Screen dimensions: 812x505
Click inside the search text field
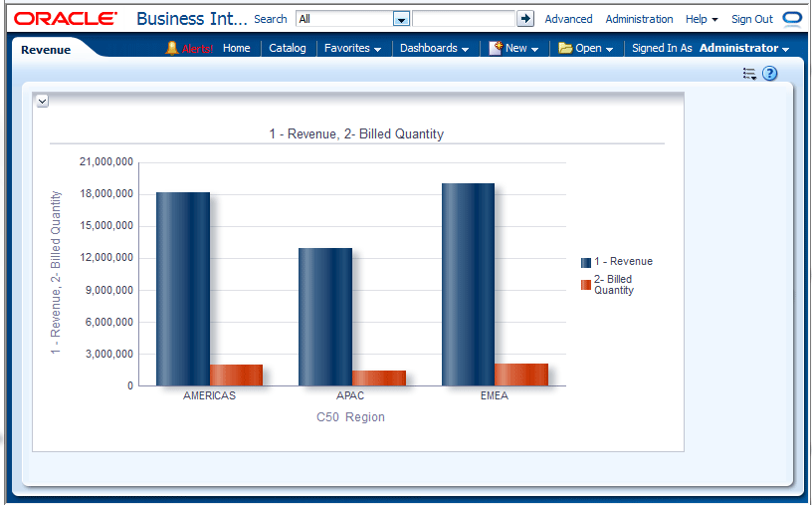click(463, 19)
